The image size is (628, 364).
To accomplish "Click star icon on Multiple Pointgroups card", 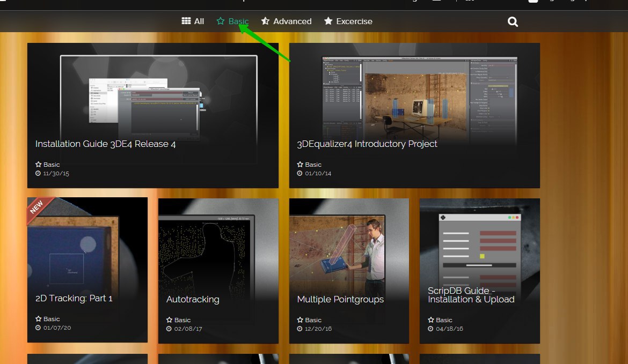I will 300,320.
